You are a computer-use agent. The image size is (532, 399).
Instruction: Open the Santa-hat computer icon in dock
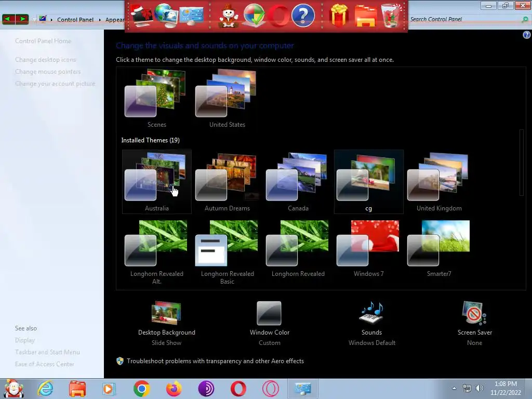(x=141, y=15)
